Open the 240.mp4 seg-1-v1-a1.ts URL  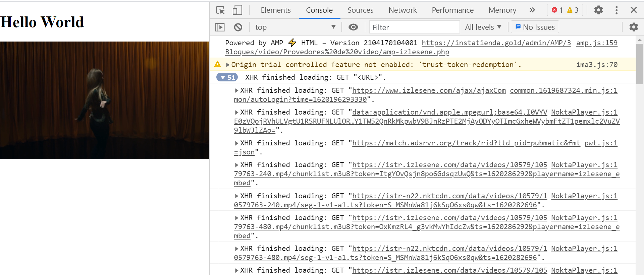pyautogui.click(x=390, y=200)
